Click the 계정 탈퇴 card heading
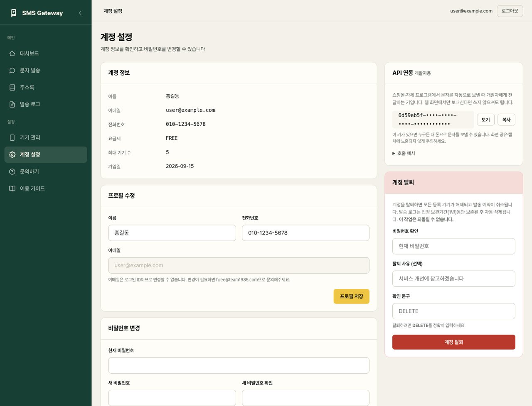The width and height of the screenshot is (532, 406). click(403, 182)
